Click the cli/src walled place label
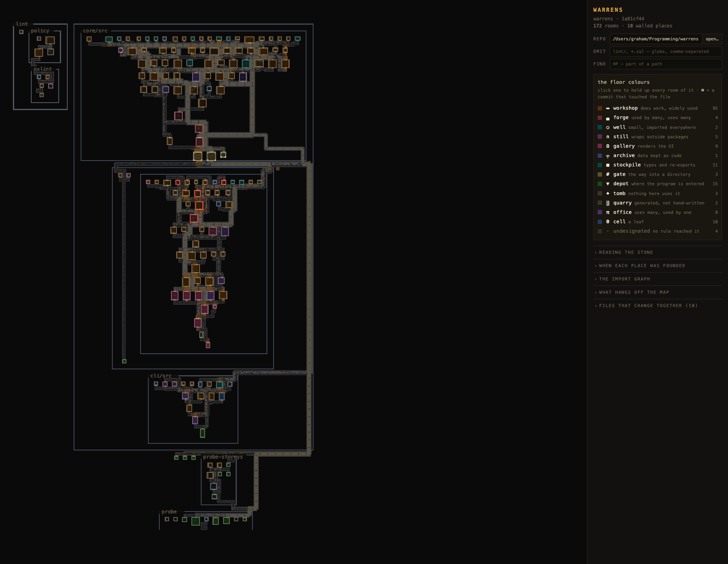 161,376
